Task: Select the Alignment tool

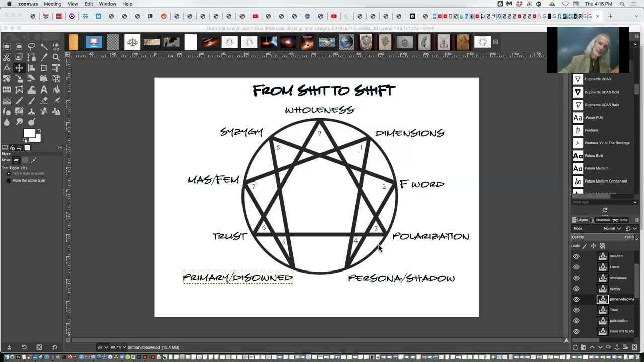Action: pyautogui.click(x=31, y=68)
